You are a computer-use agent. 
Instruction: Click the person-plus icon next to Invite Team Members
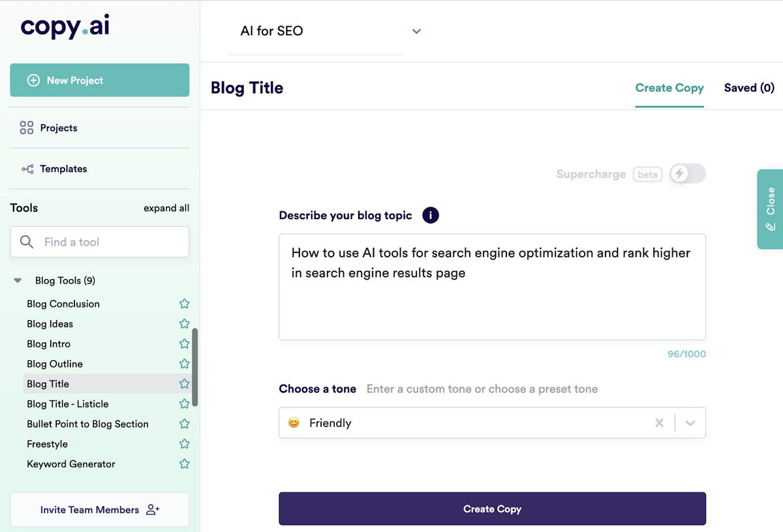coord(152,509)
